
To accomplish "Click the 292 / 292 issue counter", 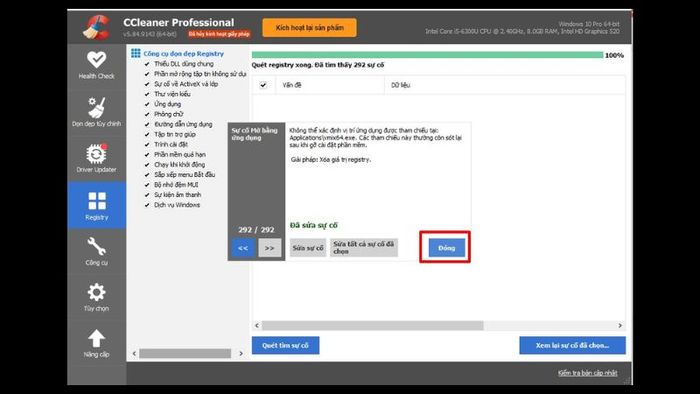I will tap(256, 229).
